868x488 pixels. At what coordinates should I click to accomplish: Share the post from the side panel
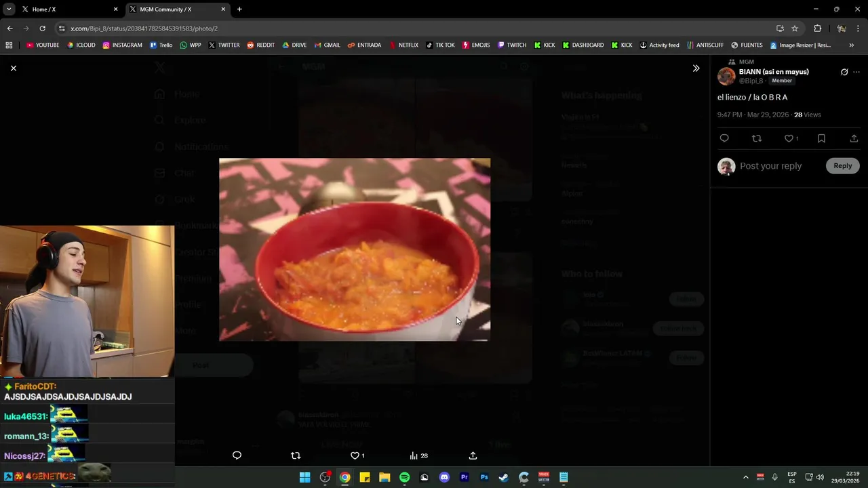tap(854, 138)
